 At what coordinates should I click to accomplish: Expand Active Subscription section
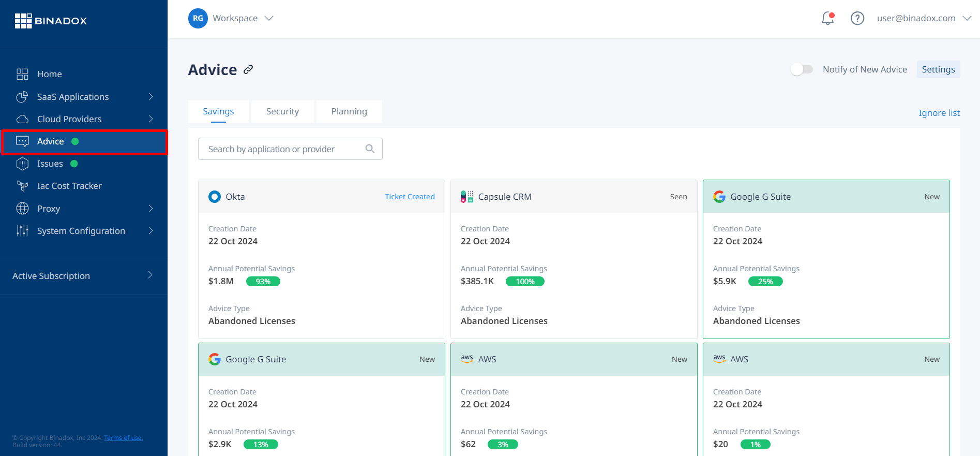pyautogui.click(x=84, y=276)
